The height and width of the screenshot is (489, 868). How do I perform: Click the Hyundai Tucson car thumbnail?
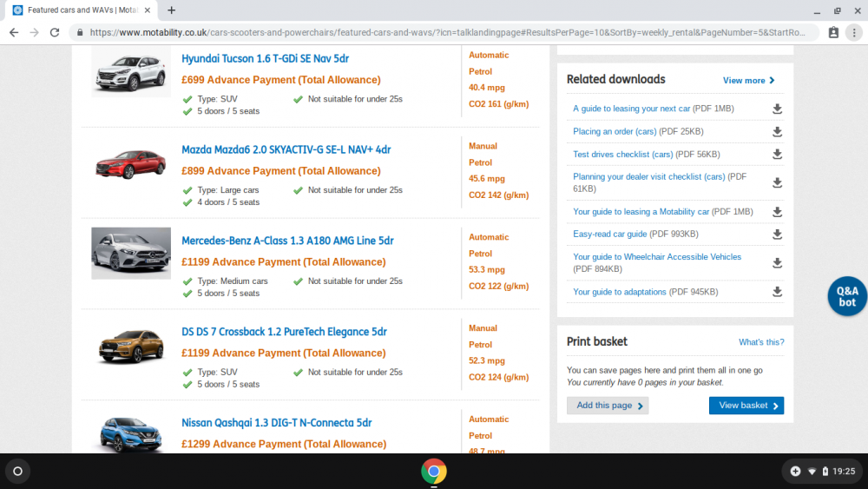(131, 72)
